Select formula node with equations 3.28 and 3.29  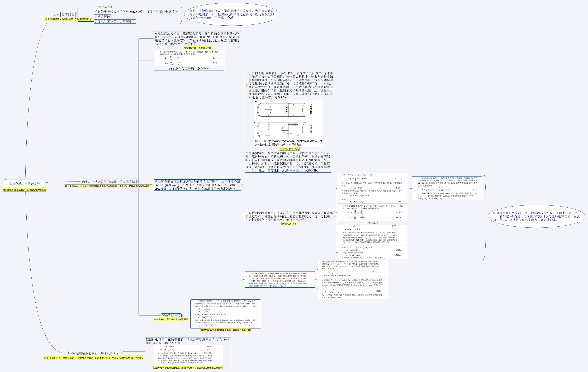click(373, 188)
